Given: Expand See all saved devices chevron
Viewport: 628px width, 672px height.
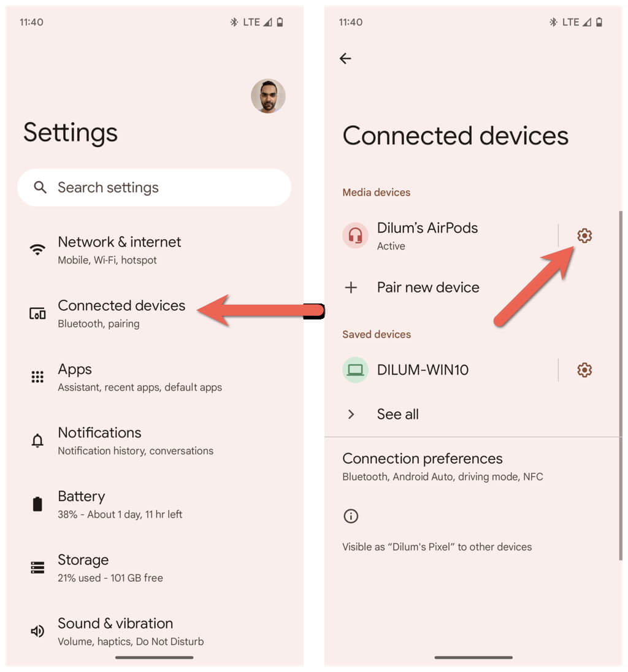Looking at the screenshot, I should [x=351, y=414].
